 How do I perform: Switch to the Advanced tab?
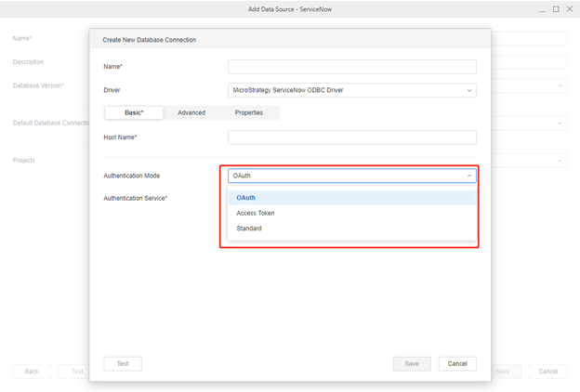pos(191,112)
